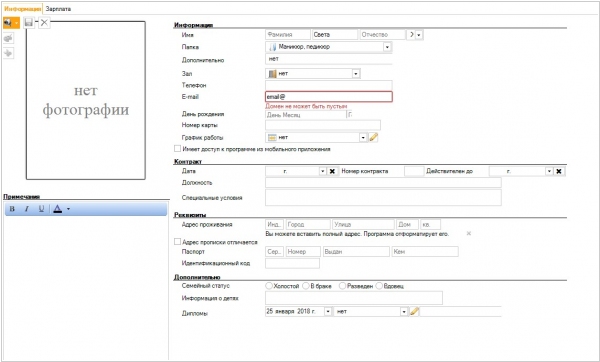The image size is (600, 362).
Task: Click the grey icon directly below camera button
Action: coord(8,38)
